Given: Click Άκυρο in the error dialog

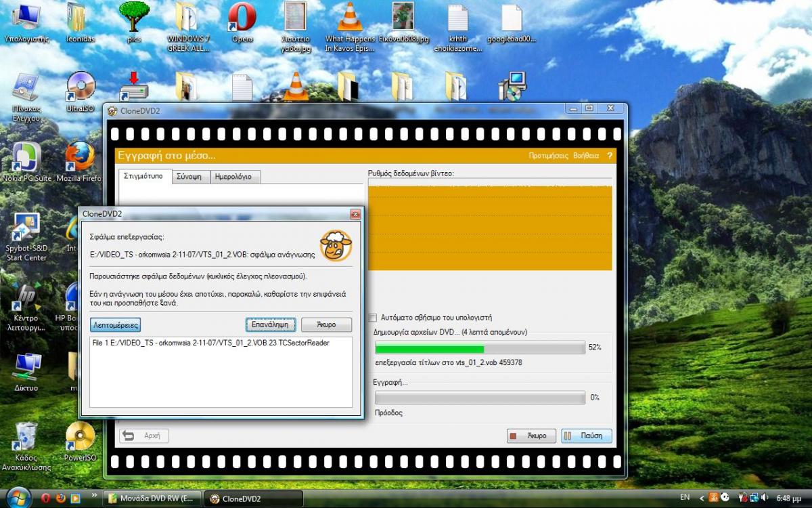Looking at the screenshot, I should [327, 324].
